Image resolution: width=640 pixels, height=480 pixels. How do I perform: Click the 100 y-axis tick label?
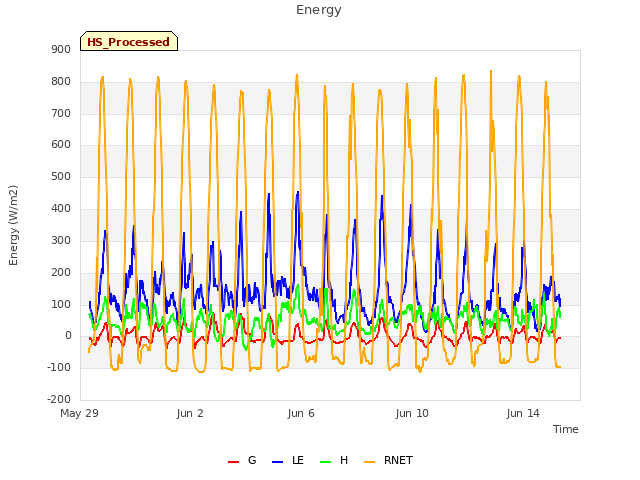click(x=61, y=304)
